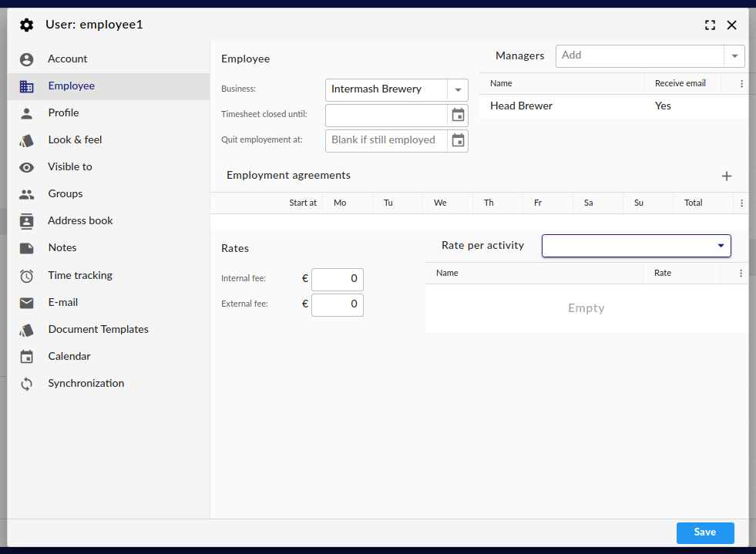Click the Groups people icon
The height and width of the screenshot is (554, 756).
(x=26, y=194)
